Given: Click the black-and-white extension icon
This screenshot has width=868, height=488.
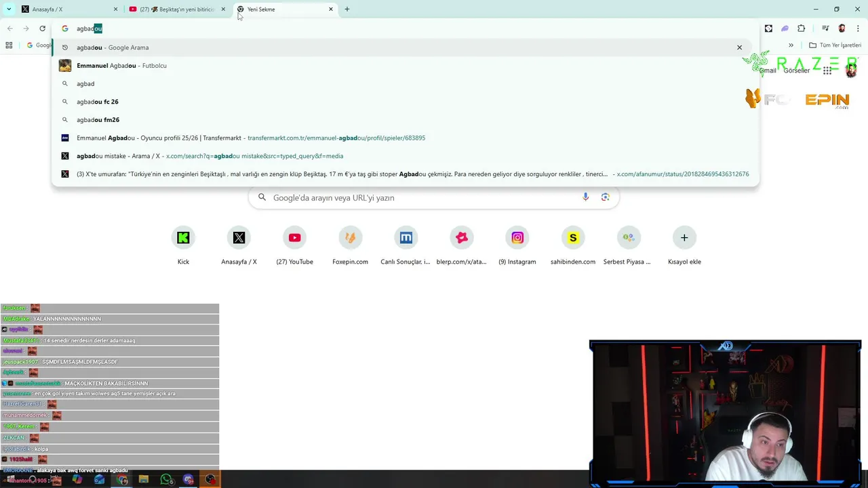Looking at the screenshot, I should 768,28.
